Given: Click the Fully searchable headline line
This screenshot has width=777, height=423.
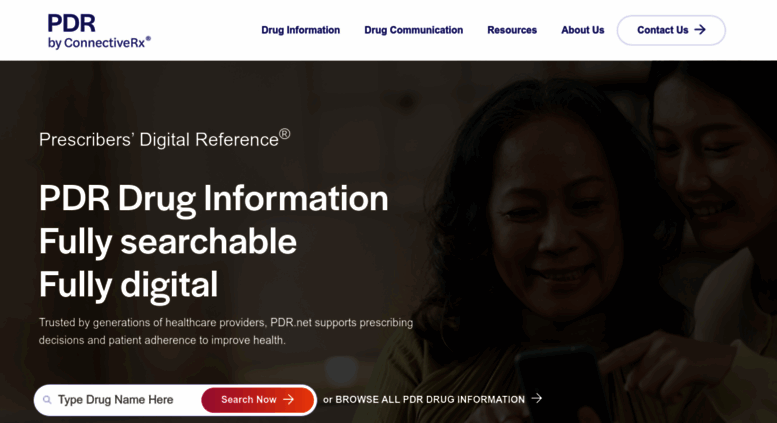Looking at the screenshot, I should coord(167,242).
